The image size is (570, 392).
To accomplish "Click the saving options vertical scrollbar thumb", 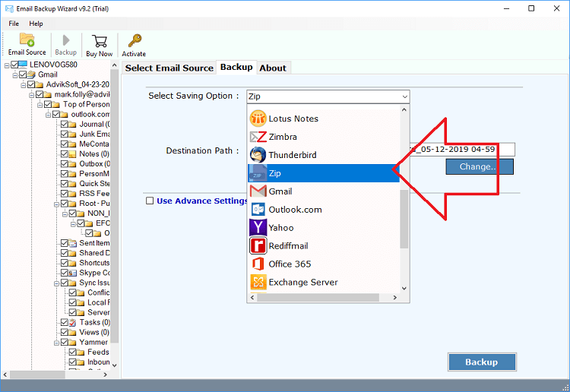I will click(x=404, y=219).
